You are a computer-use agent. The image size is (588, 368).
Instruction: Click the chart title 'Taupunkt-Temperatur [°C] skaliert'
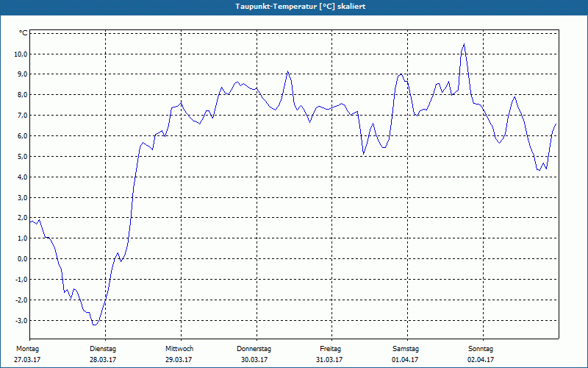click(x=301, y=7)
